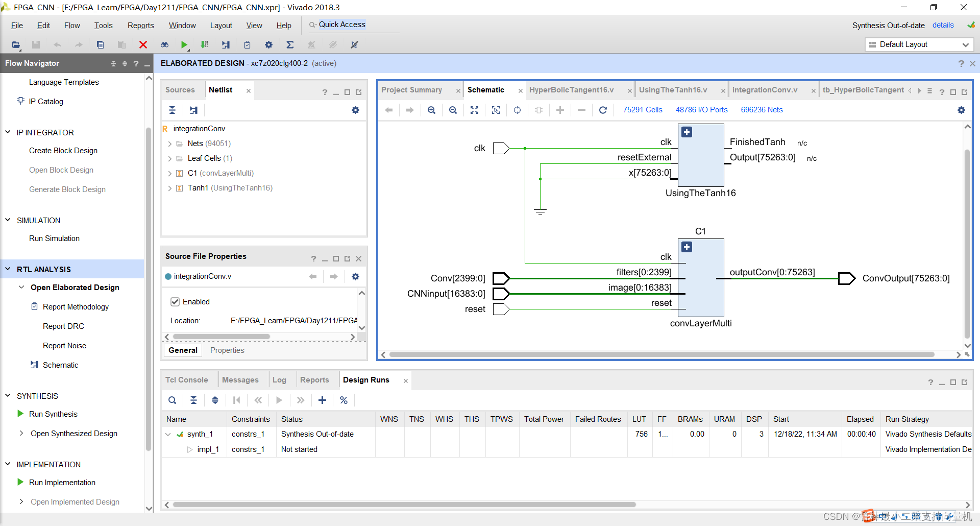Click the 75291 Cells link
Viewport: 980px width, 526px height.
642,110
